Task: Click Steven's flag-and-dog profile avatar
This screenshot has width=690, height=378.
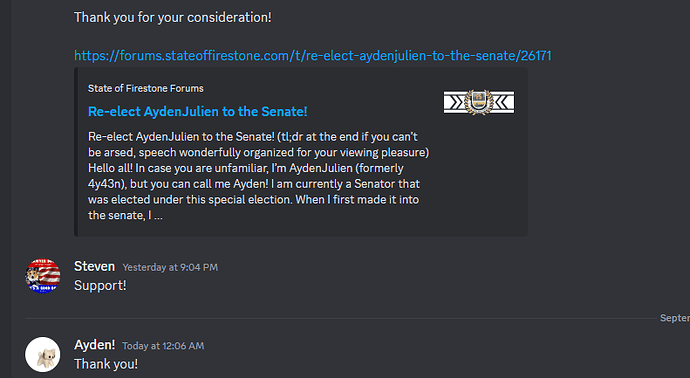Action: [x=43, y=276]
